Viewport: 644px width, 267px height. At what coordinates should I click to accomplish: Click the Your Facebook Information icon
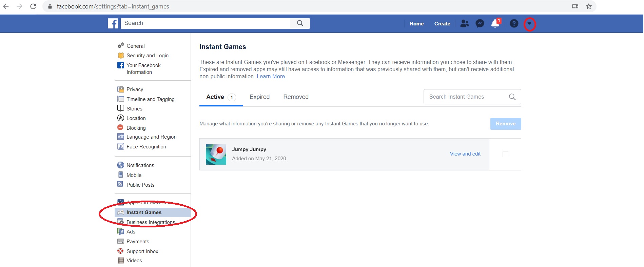click(121, 65)
